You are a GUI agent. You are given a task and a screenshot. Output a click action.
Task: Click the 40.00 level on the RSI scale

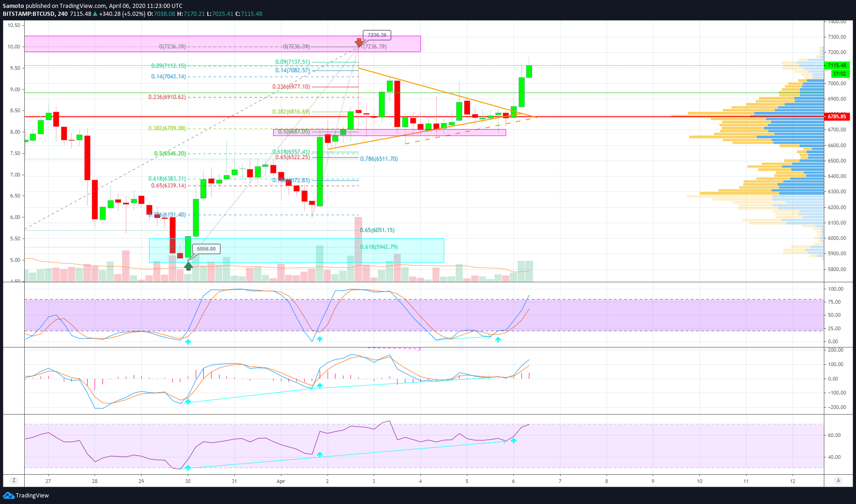(834, 457)
